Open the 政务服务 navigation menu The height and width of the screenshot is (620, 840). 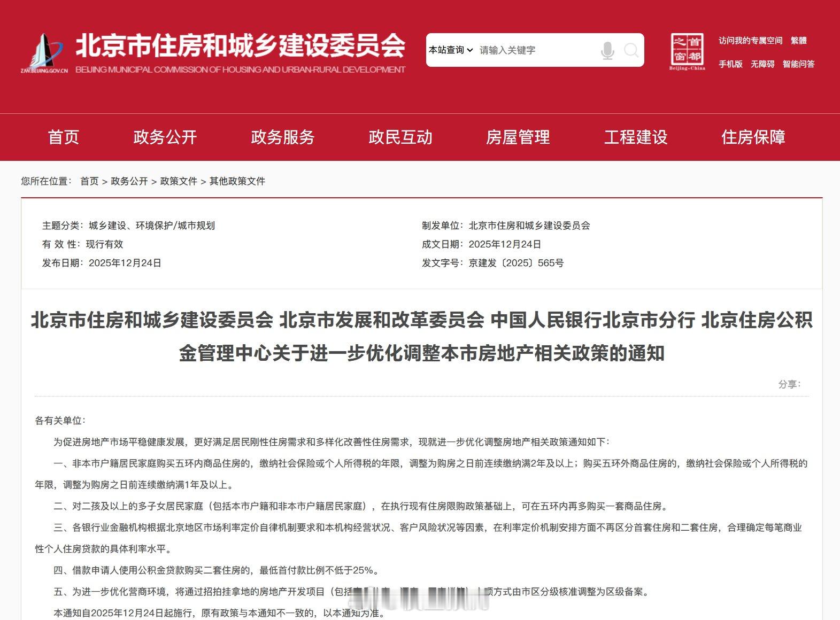pos(283,137)
